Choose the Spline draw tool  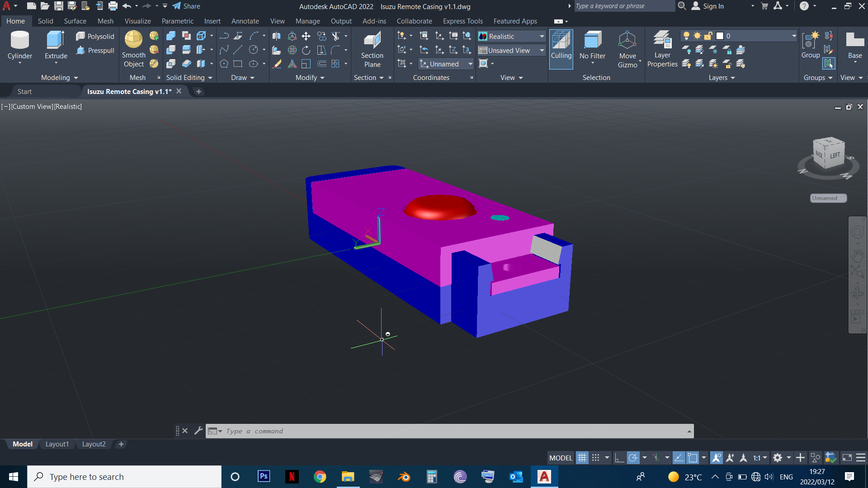click(x=224, y=50)
